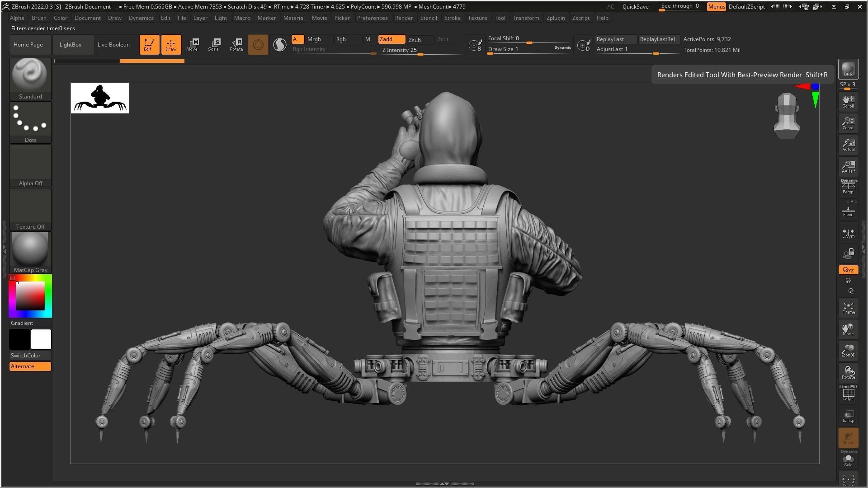Image resolution: width=868 pixels, height=488 pixels.
Task: Click the white main color swatch
Action: [41, 339]
